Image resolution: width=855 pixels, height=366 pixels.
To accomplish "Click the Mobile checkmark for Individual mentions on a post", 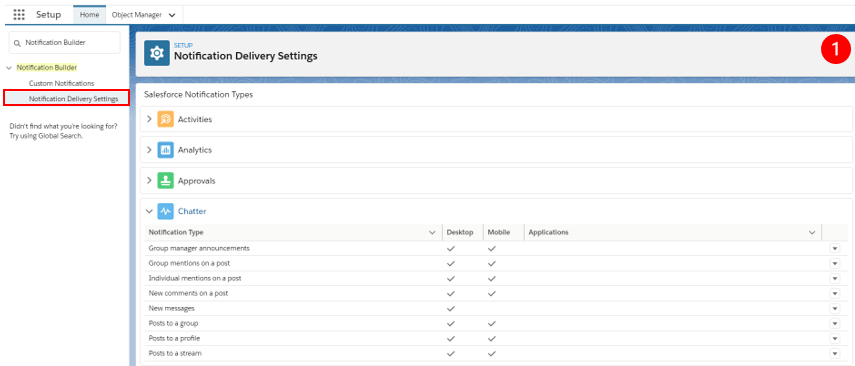I will [x=492, y=278].
